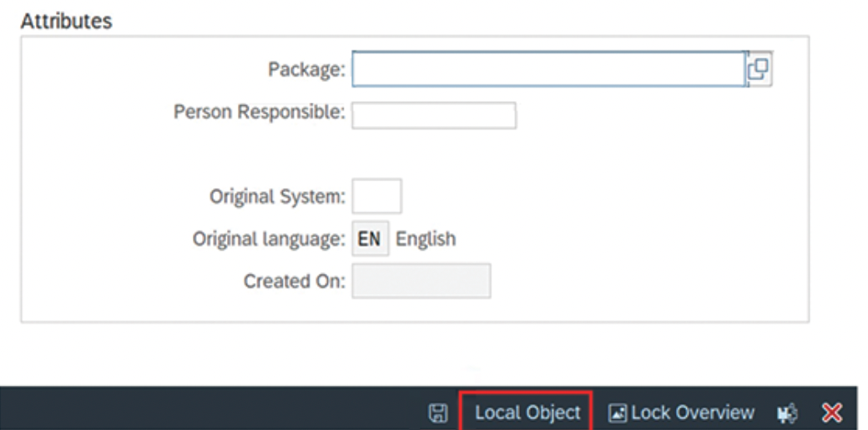Click the Created On label
This screenshot has width=868, height=430.
tap(294, 282)
